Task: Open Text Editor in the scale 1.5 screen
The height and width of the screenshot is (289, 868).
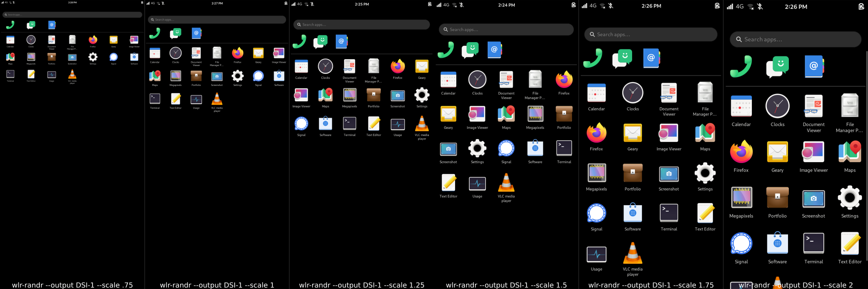Action: (448, 182)
